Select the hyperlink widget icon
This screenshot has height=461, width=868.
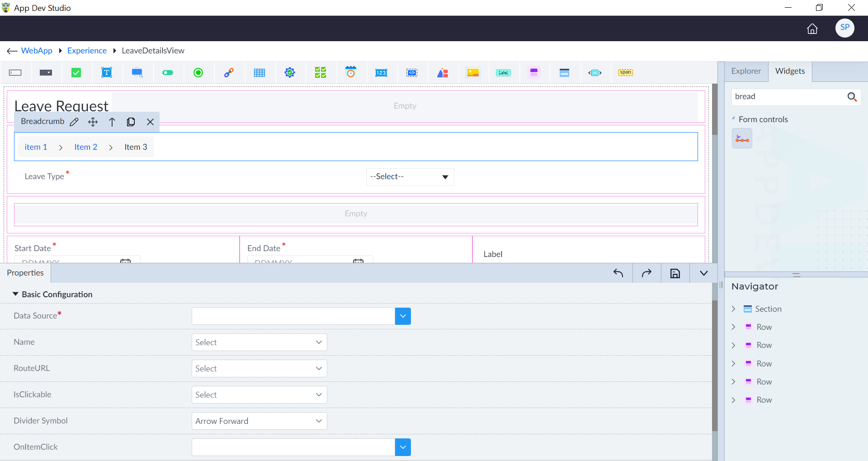click(229, 73)
